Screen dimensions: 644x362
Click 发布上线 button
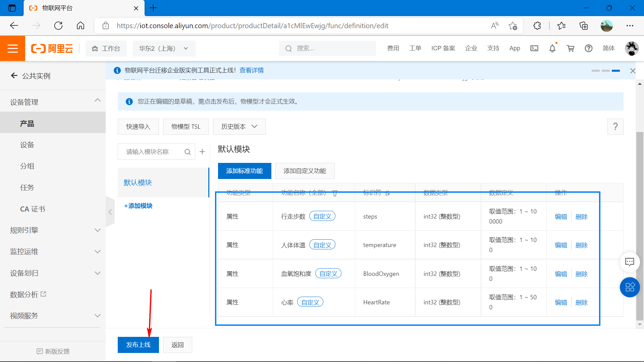point(138,345)
